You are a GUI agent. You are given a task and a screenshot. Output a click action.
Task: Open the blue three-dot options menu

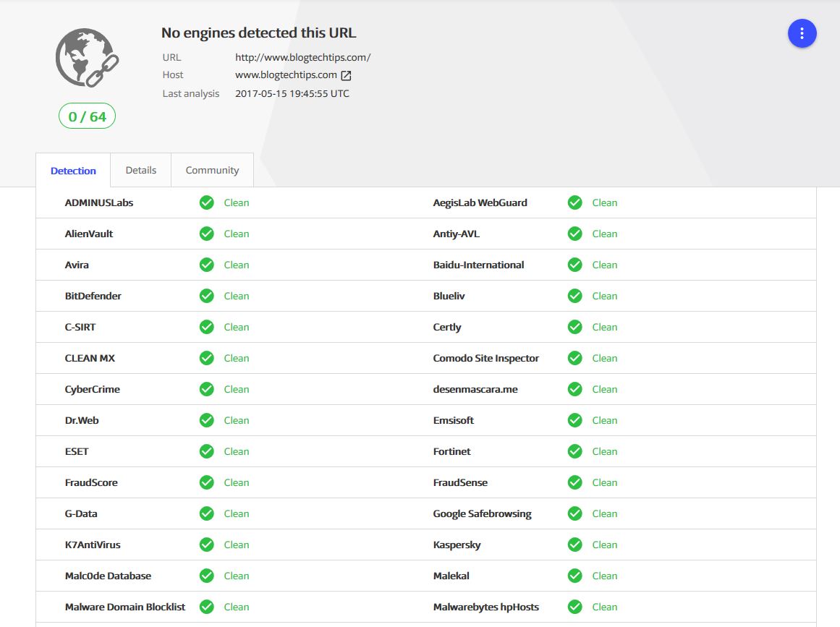tap(802, 34)
